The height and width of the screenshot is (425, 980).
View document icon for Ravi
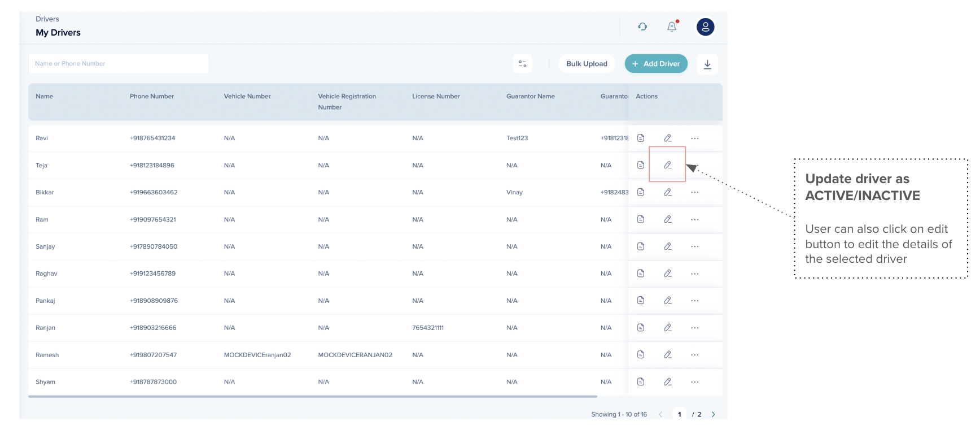click(641, 138)
